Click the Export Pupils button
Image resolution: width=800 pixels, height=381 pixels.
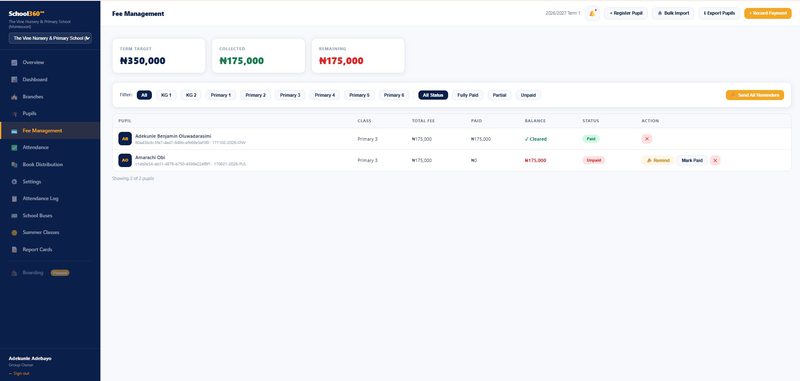coord(719,13)
